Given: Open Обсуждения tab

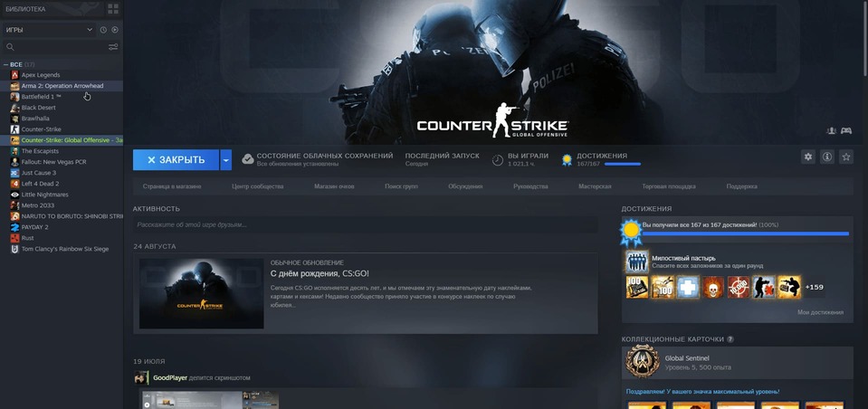Looking at the screenshot, I should (465, 186).
